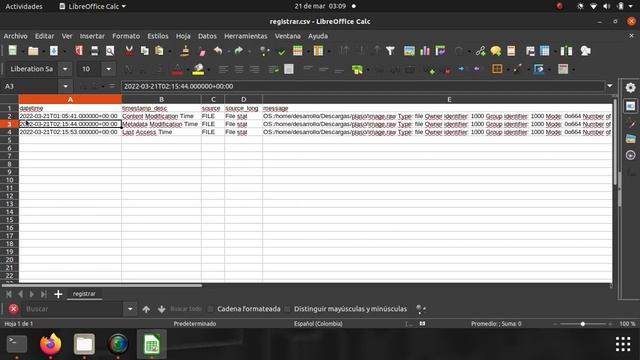Click the Print icon
Viewport: 640px width, 360px height.
[x=94, y=51]
